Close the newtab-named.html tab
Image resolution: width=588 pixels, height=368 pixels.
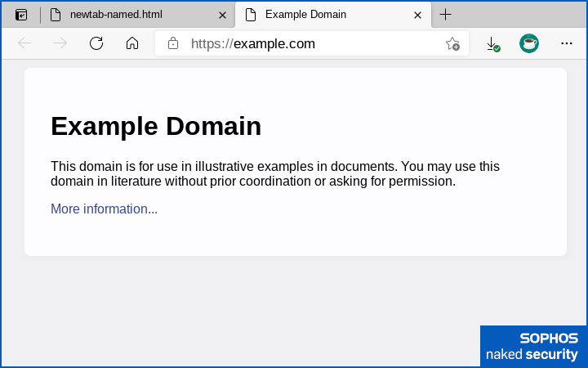click(x=222, y=15)
